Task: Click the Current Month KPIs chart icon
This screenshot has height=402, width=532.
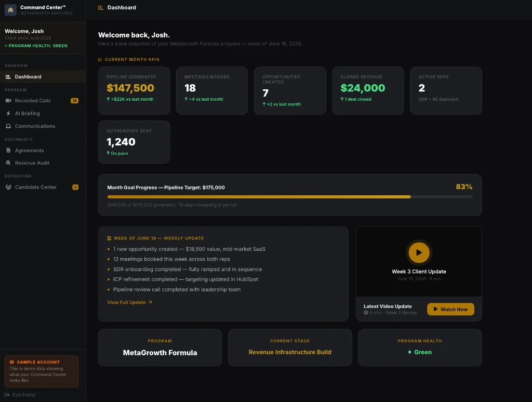Action: [100, 59]
